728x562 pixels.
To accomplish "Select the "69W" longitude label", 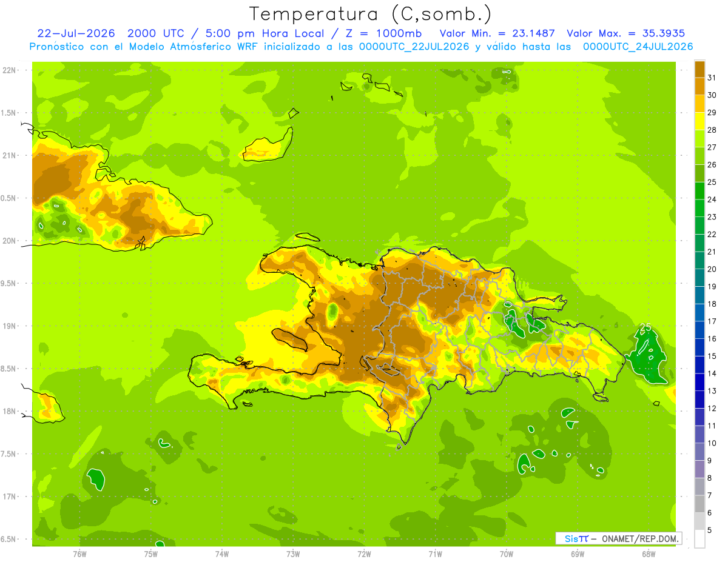I will 577,554.
